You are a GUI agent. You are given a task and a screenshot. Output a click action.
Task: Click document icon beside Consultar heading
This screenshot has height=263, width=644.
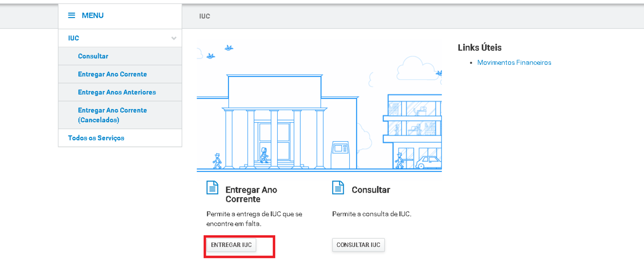[x=338, y=188]
